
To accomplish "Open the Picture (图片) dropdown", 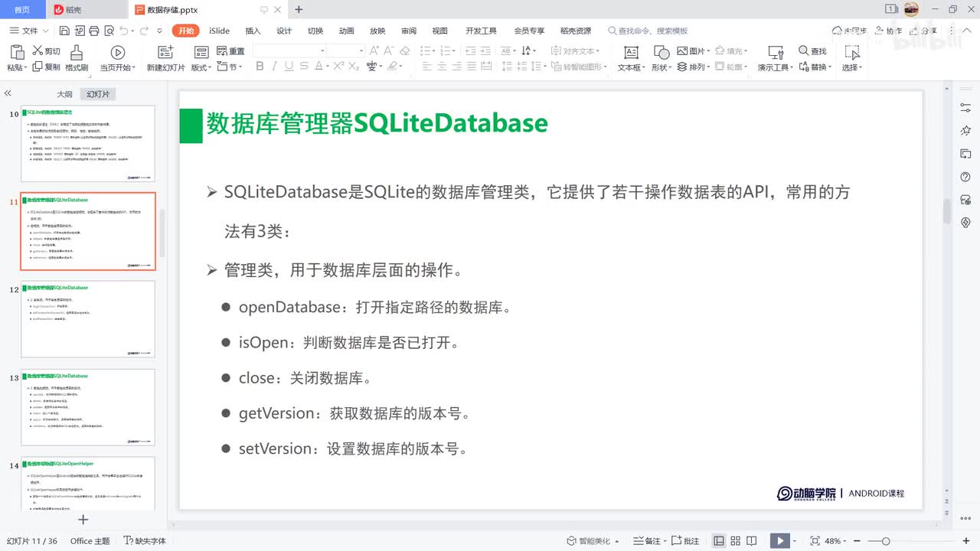I will [693, 51].
